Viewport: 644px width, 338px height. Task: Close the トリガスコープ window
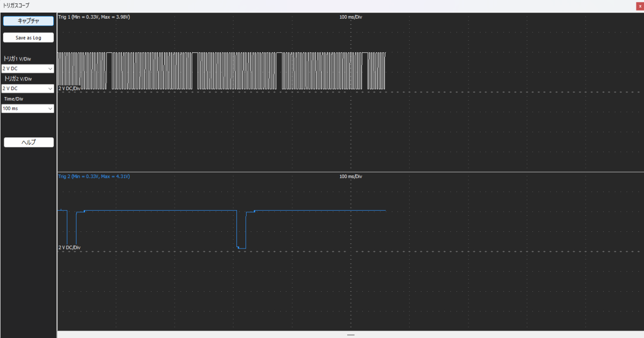[640, 6]
